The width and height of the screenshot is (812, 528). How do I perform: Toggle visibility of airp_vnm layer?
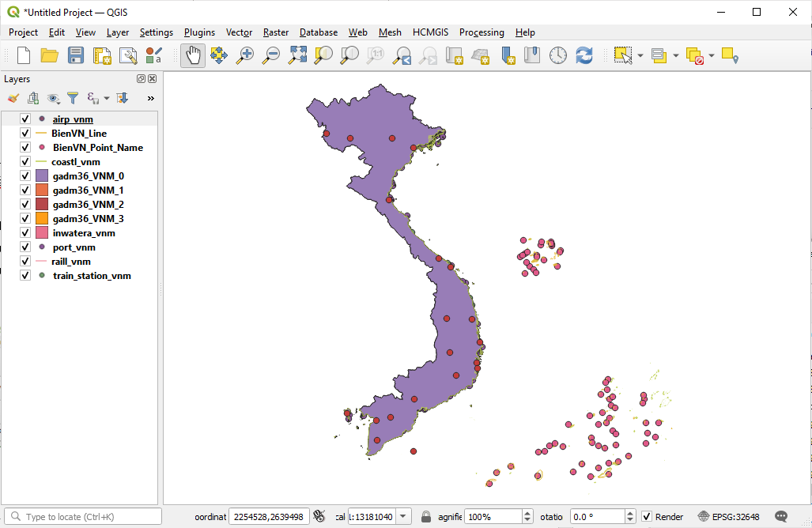(x=25, y=119)
